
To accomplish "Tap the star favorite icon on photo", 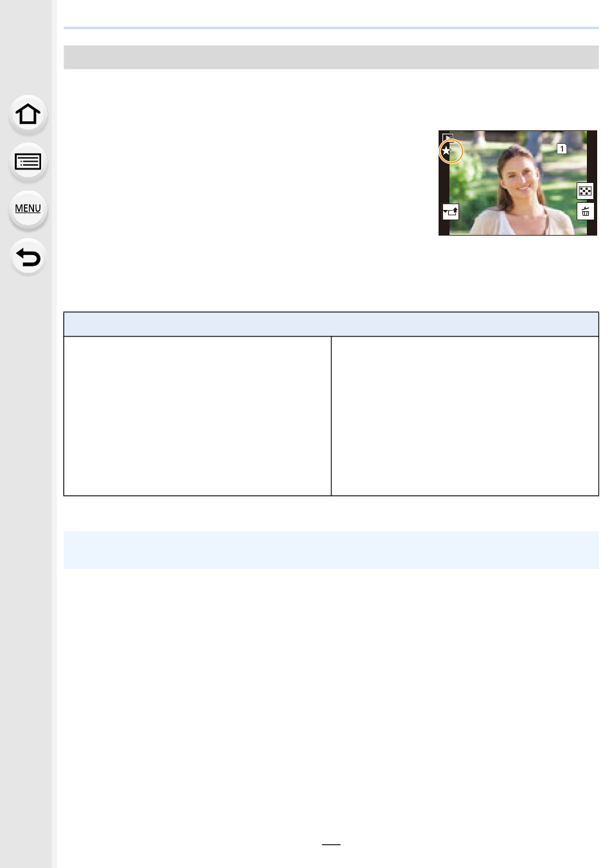I will [448, 152].
